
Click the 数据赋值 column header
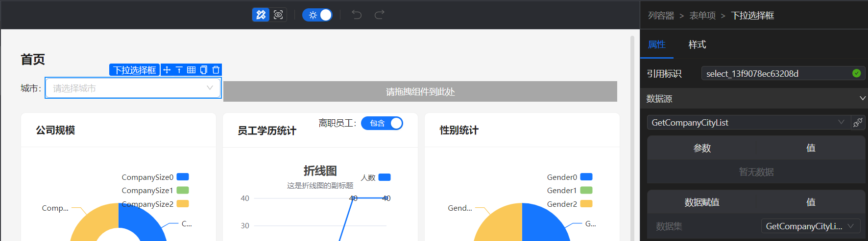pos(701,202)
